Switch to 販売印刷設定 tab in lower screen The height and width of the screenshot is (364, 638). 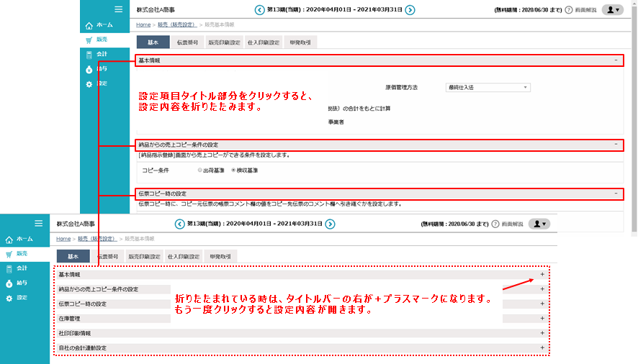(145, 257)
